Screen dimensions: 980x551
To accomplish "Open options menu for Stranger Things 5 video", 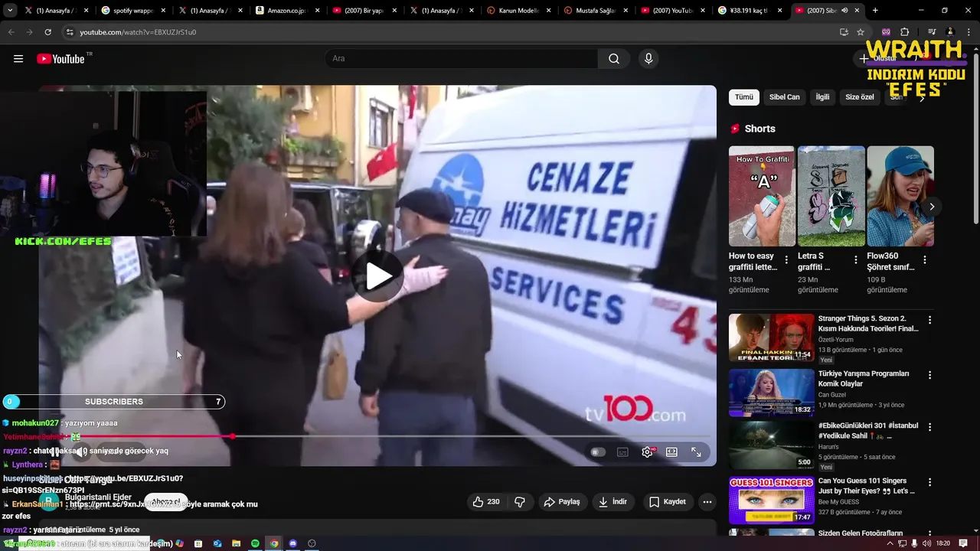I will pyautogui.click(x=930, y=320).
